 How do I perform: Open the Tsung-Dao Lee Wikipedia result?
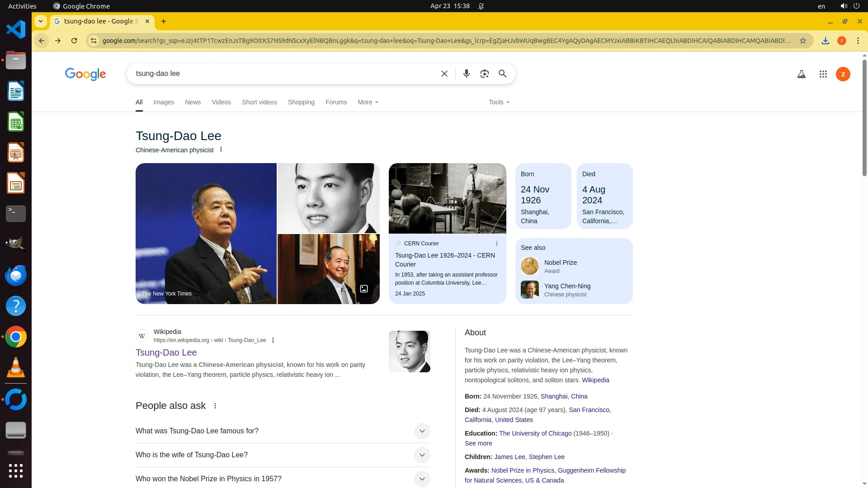[166, 352]
